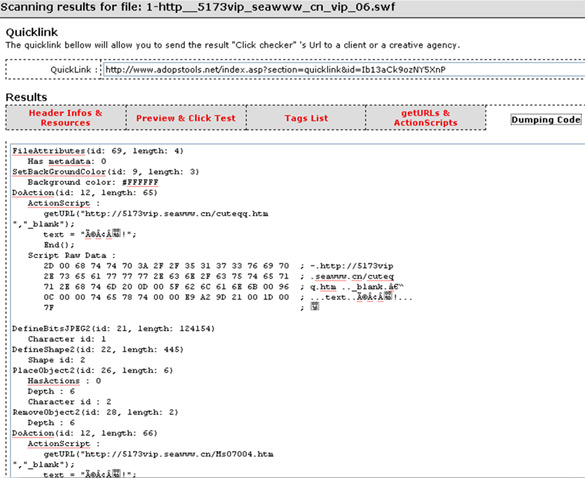Select the Dumping Code tab
Image resolution: width=585 pixels, height=478 pixels.
546,119
